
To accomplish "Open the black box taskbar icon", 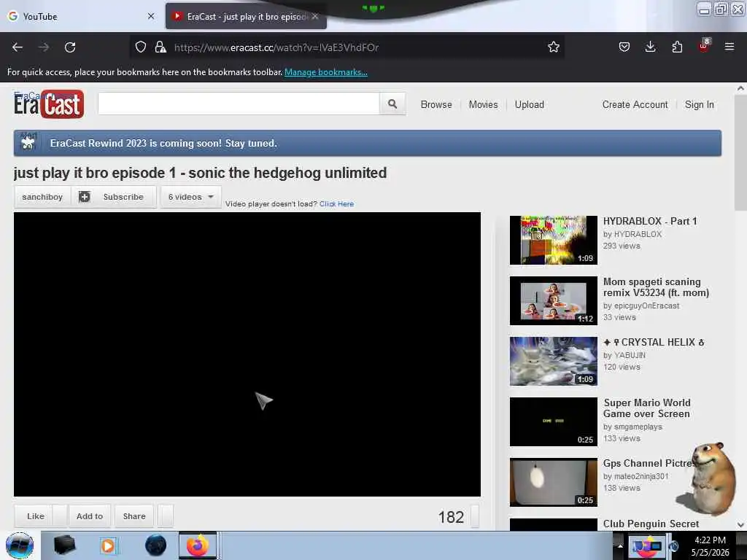I will tap(64, 545).
